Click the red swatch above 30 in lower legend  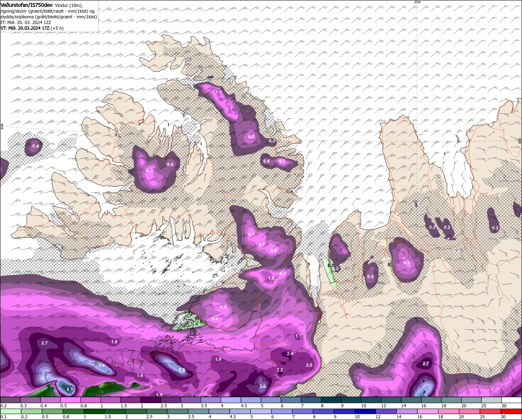point(512,411)
